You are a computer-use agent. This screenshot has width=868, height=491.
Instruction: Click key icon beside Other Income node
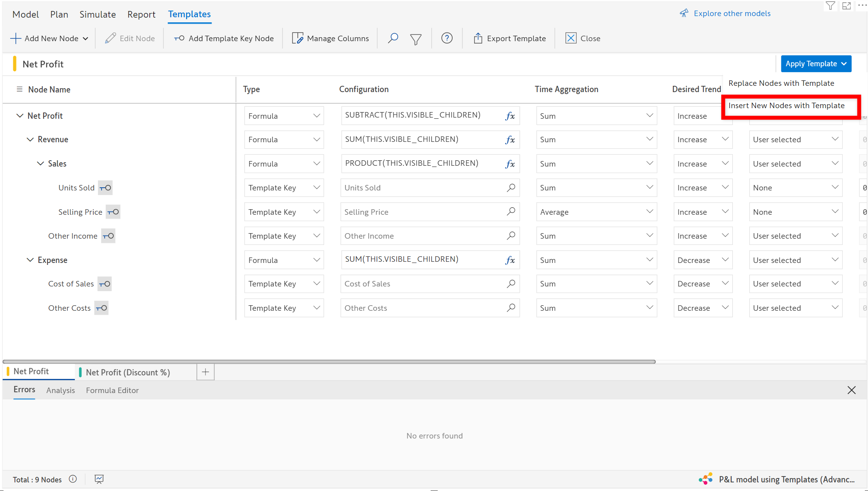pos(108,236)
